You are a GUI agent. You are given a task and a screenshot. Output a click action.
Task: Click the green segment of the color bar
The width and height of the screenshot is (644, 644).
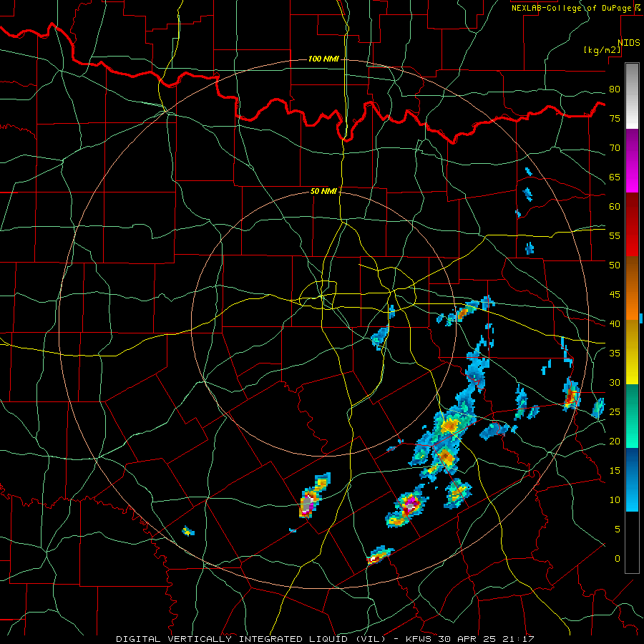(x=632, y=416)
